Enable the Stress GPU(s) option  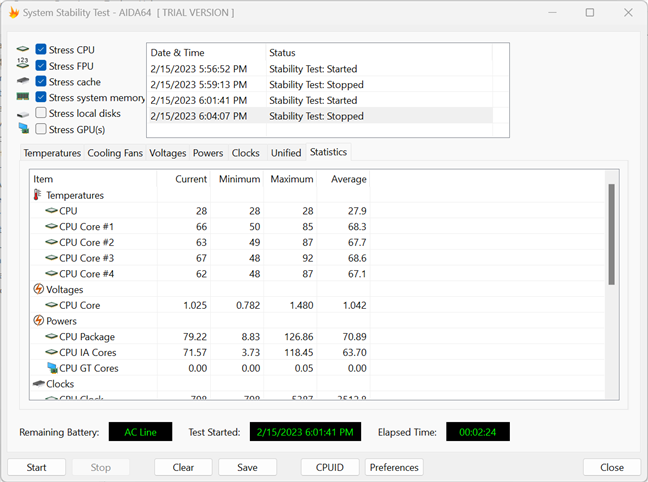[41, 129]
